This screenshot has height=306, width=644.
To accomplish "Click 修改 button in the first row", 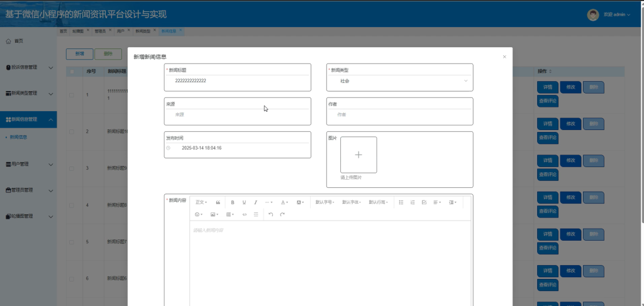I will pos(570,87).
